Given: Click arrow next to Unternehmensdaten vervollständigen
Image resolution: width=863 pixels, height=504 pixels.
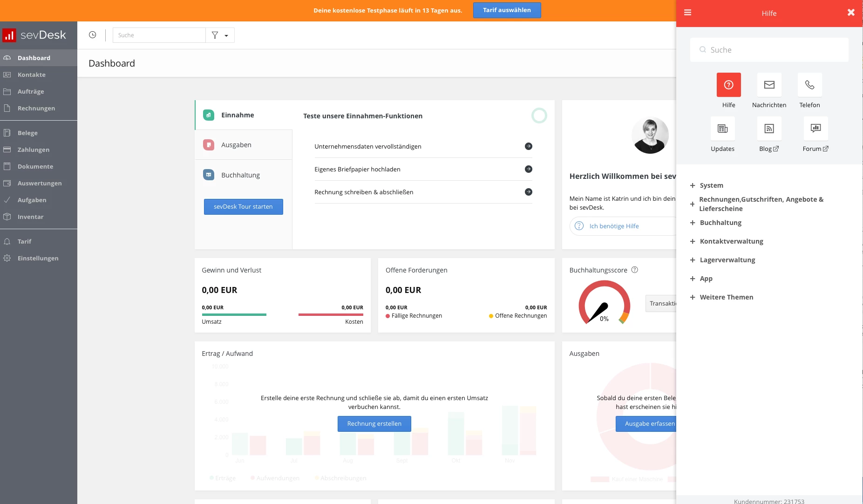Looking at the screenshot, I should (528, 146).
